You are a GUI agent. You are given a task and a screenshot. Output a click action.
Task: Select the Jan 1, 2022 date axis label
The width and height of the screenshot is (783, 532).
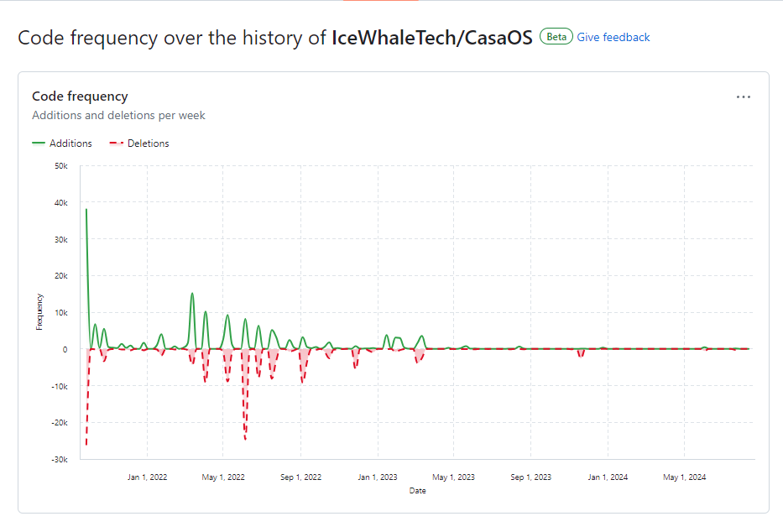[x=147, y=477]
